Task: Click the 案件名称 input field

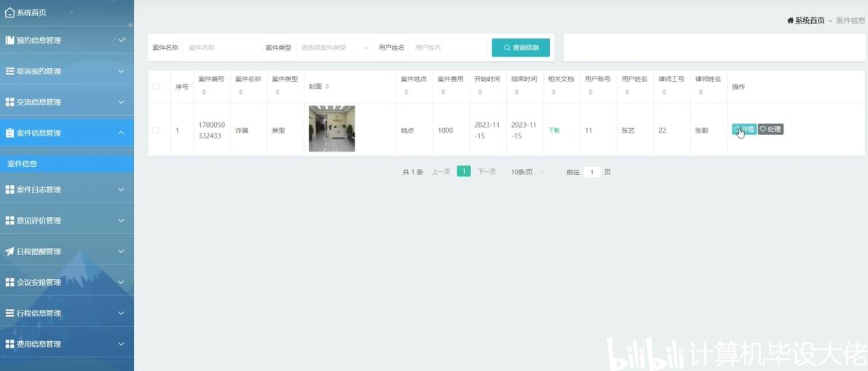Action: tap(221, 47)
